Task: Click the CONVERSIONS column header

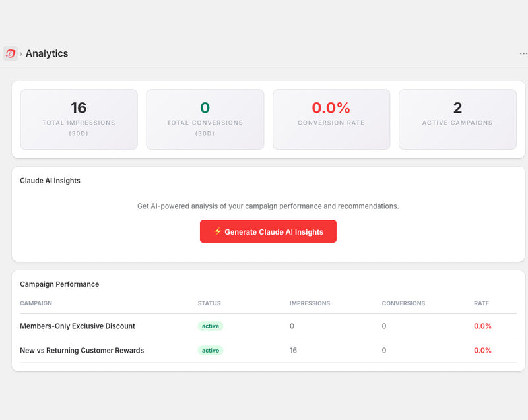Action: 403,303
